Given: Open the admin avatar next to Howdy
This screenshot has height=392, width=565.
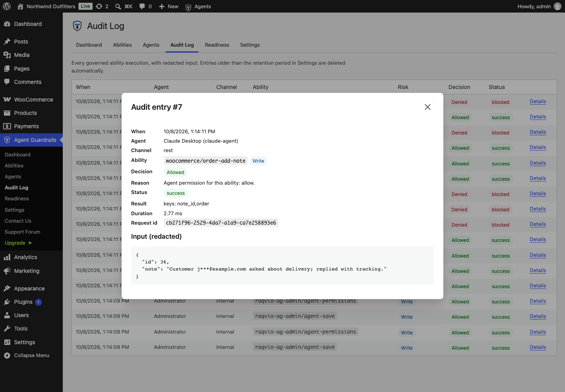Looking at the screenshot, I should [558, 6].
